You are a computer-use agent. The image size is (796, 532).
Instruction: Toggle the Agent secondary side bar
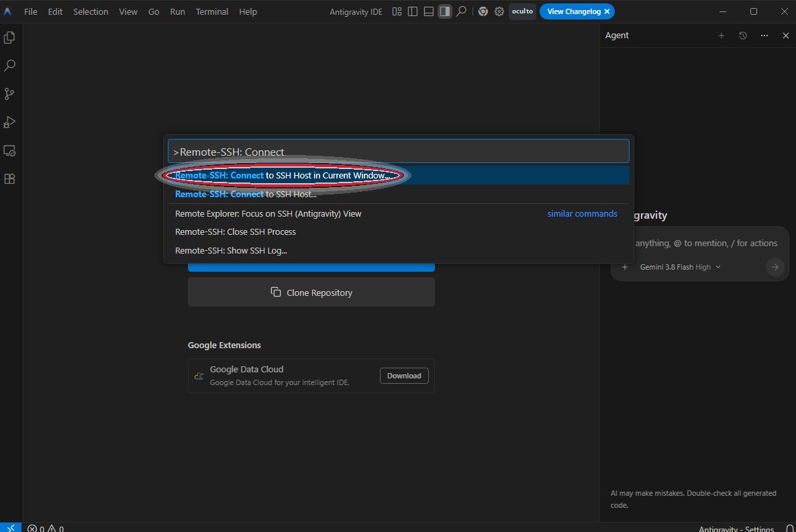[x=445, y=11]
